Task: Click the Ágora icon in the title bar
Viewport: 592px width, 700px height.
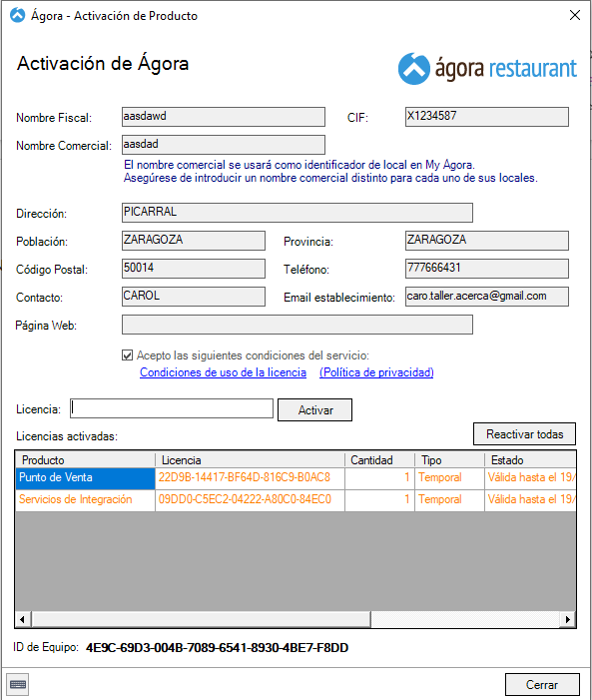Action: 17,15
